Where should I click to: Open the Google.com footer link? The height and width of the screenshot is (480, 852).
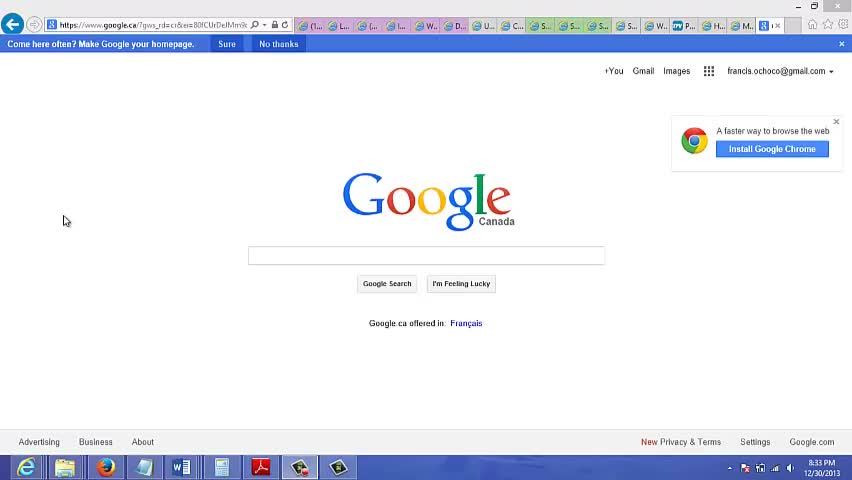(x=812, y=442)
